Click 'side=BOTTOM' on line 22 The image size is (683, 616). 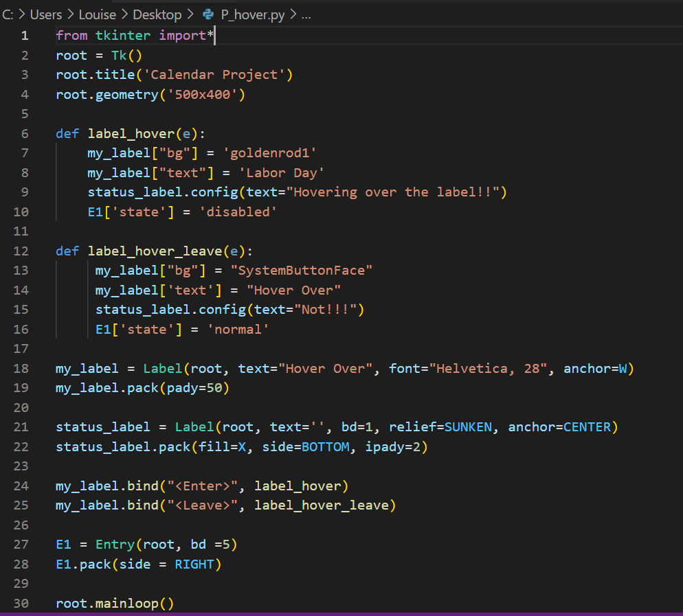(305, 447)
